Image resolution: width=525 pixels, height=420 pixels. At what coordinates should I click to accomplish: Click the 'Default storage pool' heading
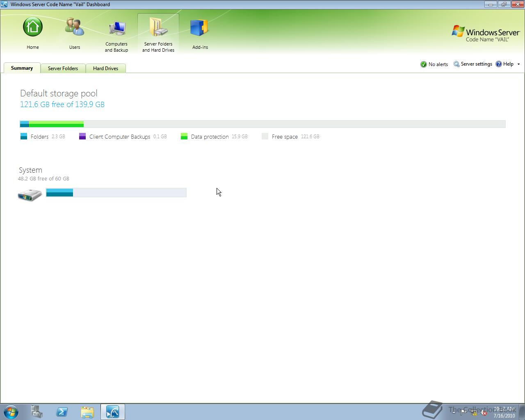[59, 93]
